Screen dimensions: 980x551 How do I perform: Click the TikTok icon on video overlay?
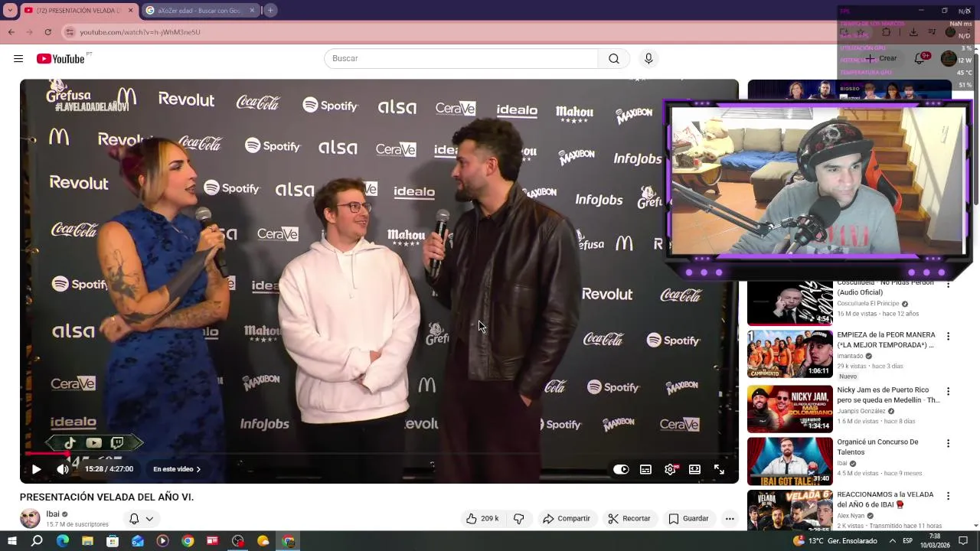pyautogui.click(x=70, y=443)
